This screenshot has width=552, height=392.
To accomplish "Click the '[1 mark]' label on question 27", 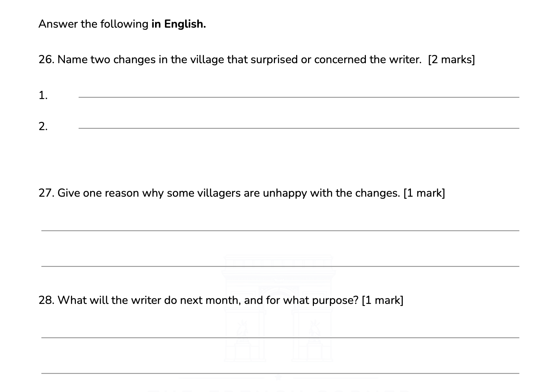I will pos(424,193).
